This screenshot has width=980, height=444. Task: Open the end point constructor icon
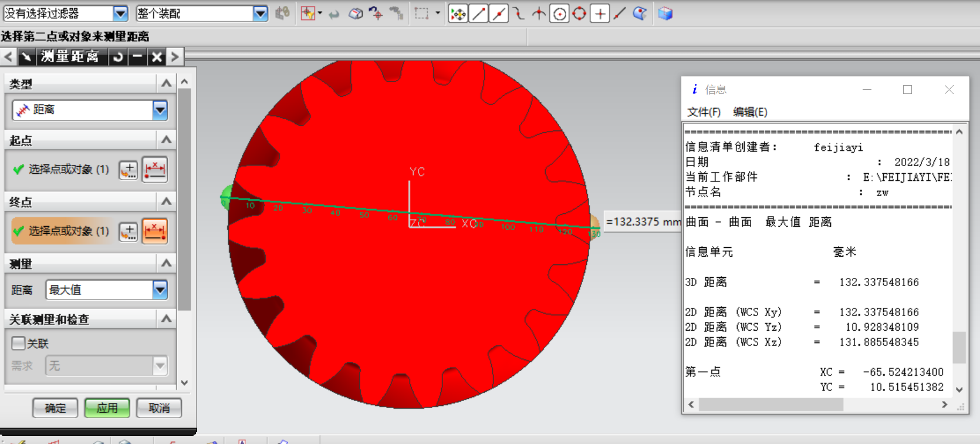(x=129, y=231)
